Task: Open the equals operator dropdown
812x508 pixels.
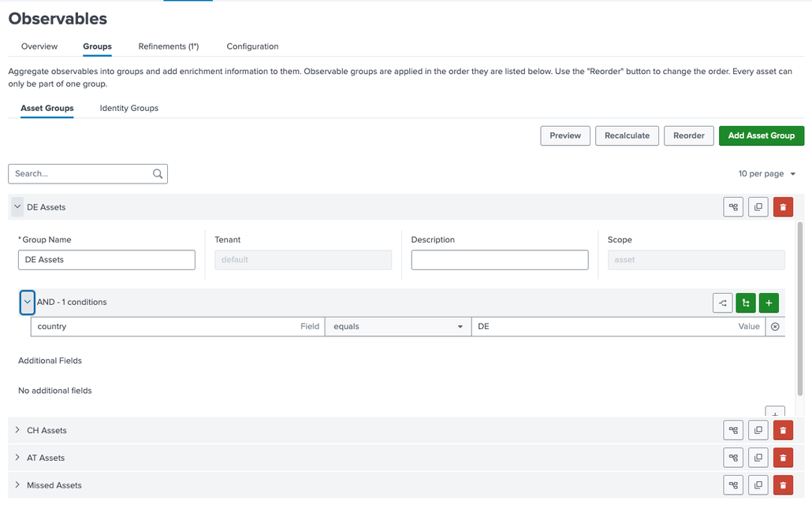Action: pyautogui.click(x=398, y=327)
